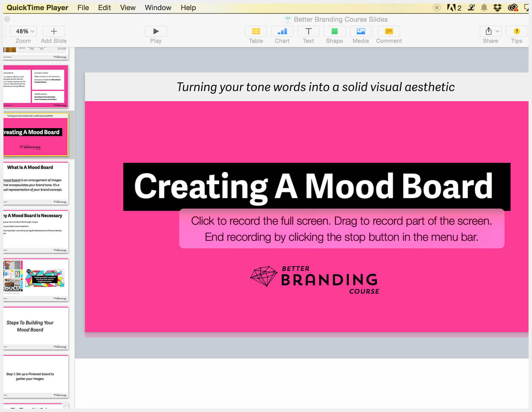Open the Window menu
Viewport: 532px width, 412px height.
(x=158, y=7)
